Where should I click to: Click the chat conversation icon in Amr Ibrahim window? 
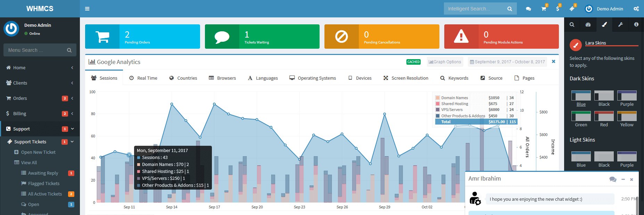(613, 179)
